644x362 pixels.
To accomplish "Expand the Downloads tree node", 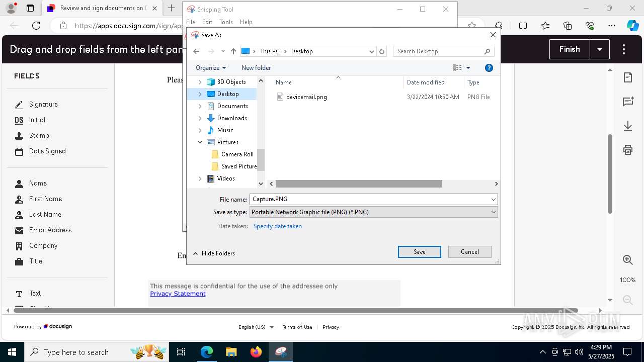I will (200, 118).
